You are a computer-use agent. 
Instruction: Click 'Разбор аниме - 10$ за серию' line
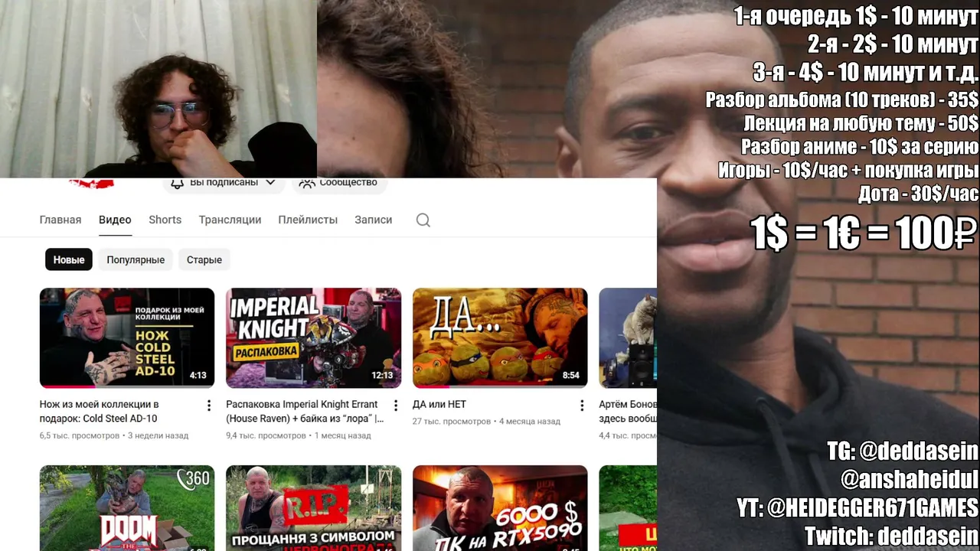click(x=860, y=146)
